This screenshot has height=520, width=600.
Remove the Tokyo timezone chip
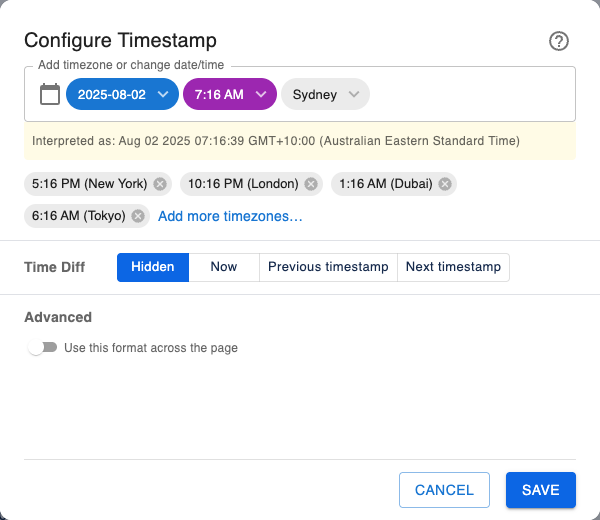(138, 216)
